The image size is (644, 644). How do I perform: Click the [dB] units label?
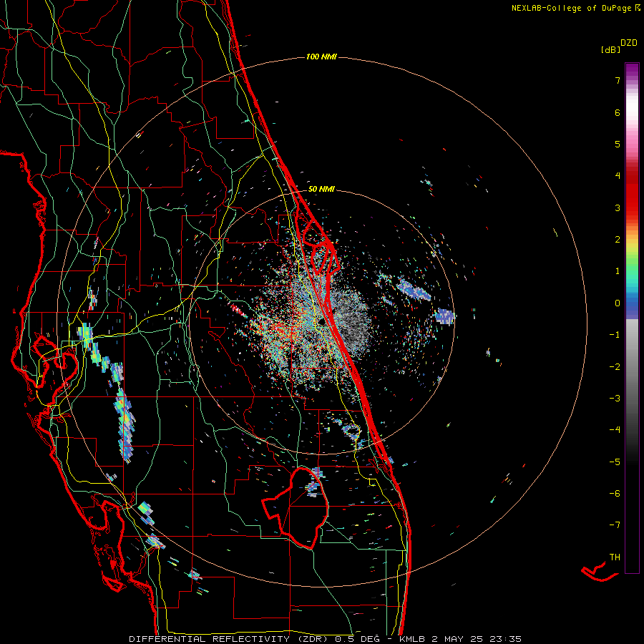click(610, 49)
